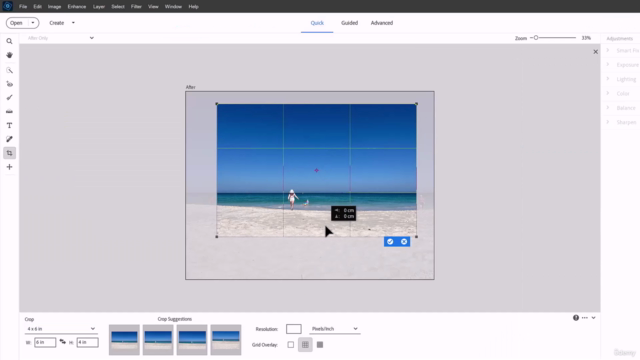Open the Window menu
This screenshot has height=360, width=640.
tap(173, 7)
